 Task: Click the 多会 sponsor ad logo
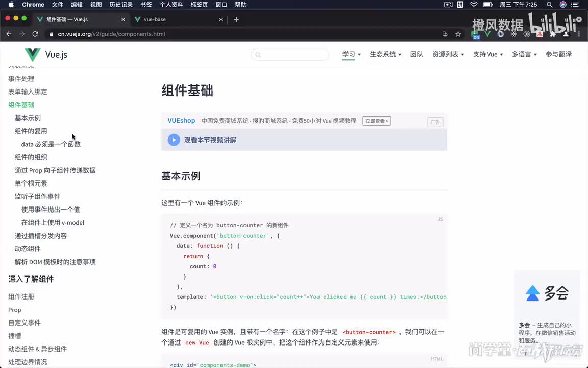(547, 293)
